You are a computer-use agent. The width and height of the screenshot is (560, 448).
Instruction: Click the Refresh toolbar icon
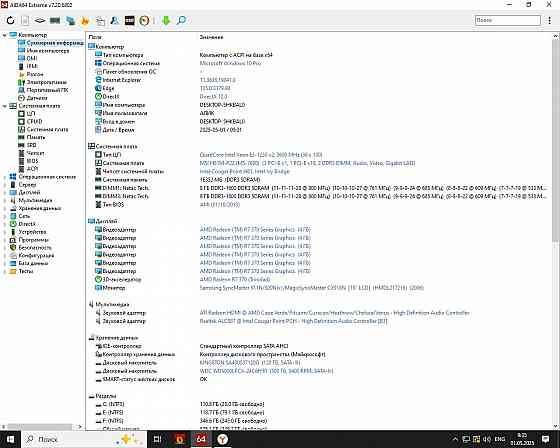tap(10, 20)
